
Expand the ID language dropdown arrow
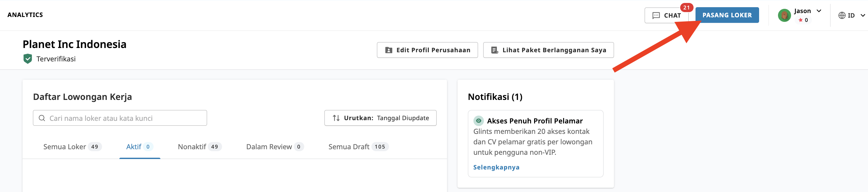coord(862,16)
